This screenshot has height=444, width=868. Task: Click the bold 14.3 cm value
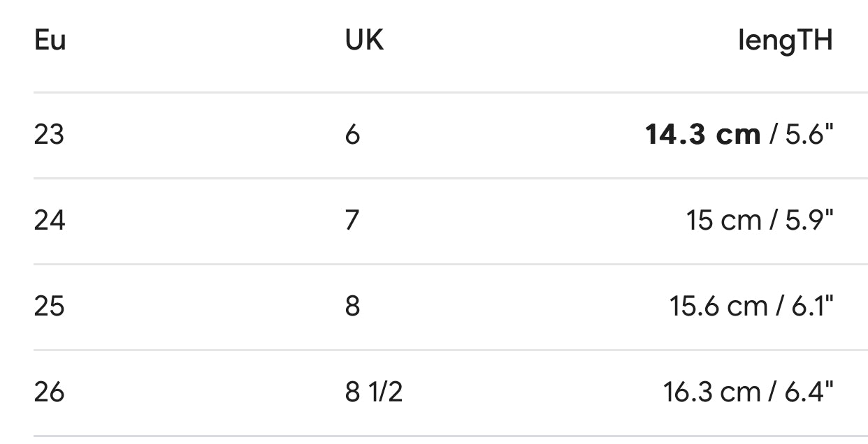click(x=702, y=134)
